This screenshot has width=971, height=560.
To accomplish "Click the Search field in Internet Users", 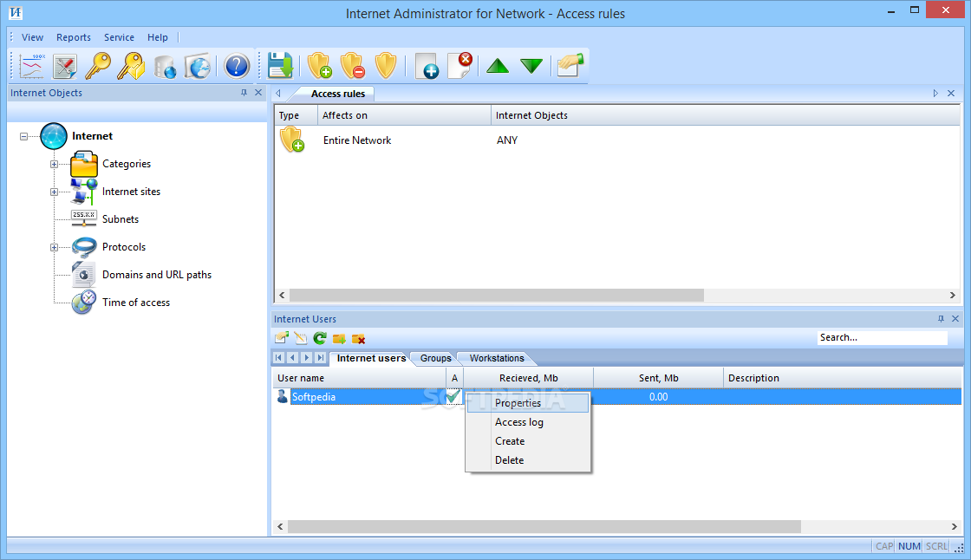I will (x=883, y=337).
